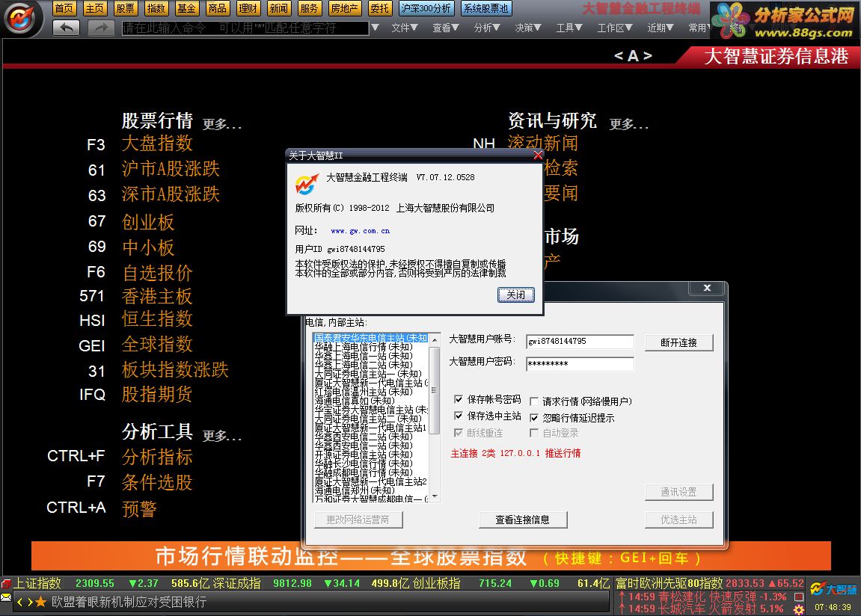Toggle 忽略行情延迟提示 checkbox

[x=534, y=418]
